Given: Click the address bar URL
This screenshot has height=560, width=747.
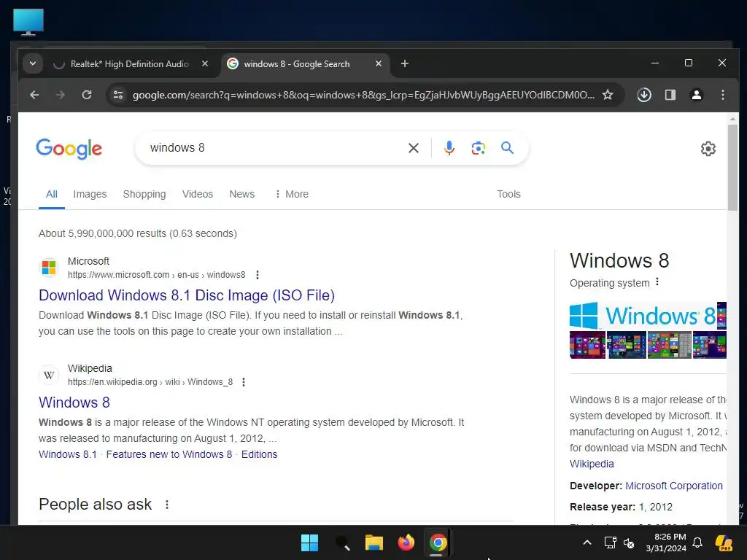Looking at the screenshot, I should [x=363, y=95].
